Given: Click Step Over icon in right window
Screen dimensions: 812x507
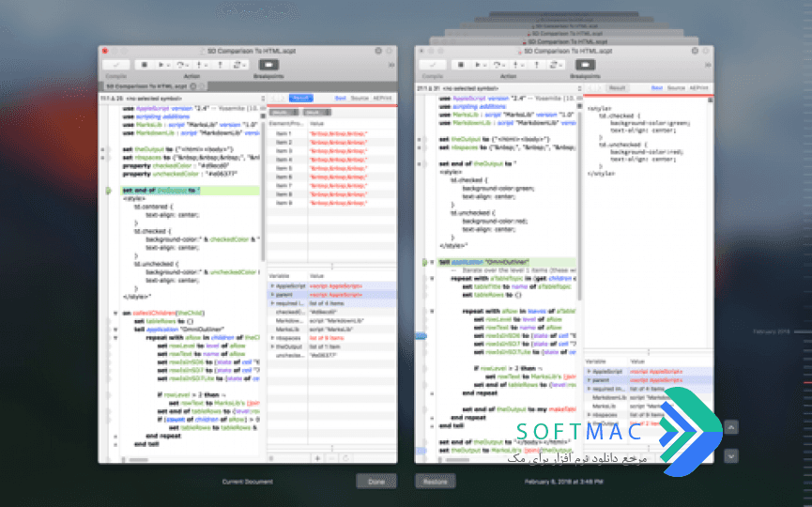Looking at the screenshot, I should [x=498, y=65].
